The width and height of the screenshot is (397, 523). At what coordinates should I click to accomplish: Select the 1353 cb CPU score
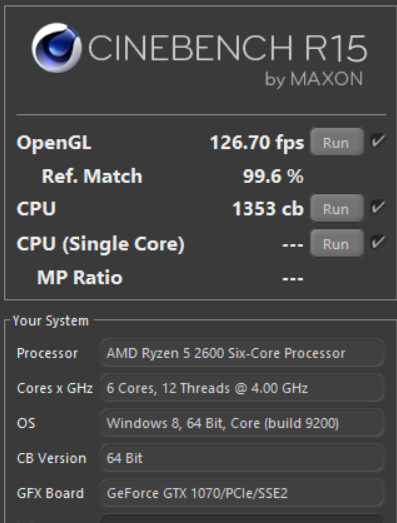268,209
